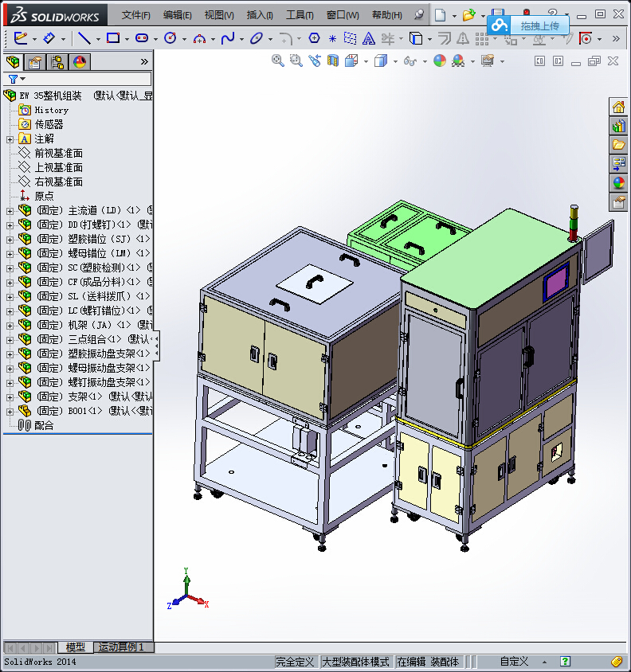The height and width of the screenshot is (672, 631).
Task: Select the Ellipse tool
Action: [257, 38]
